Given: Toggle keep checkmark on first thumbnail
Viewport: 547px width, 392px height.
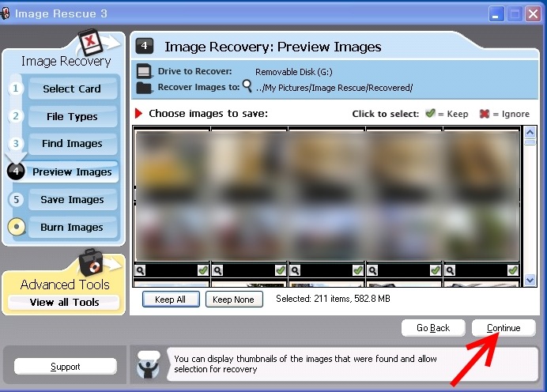Looking at the screenshot, I should pyautogui.click(x=203, y=270).
